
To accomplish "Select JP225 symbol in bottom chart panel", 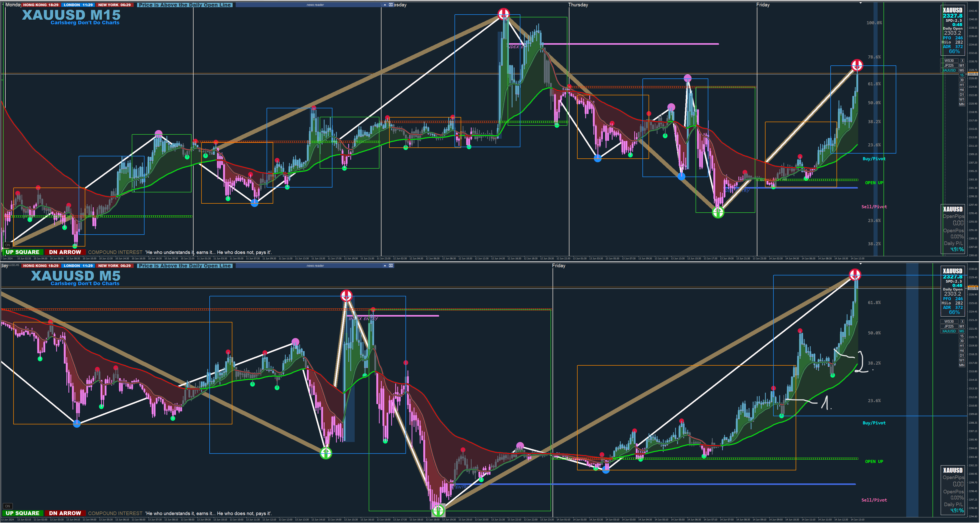I will pyautogui.click(x=949, y=326).
